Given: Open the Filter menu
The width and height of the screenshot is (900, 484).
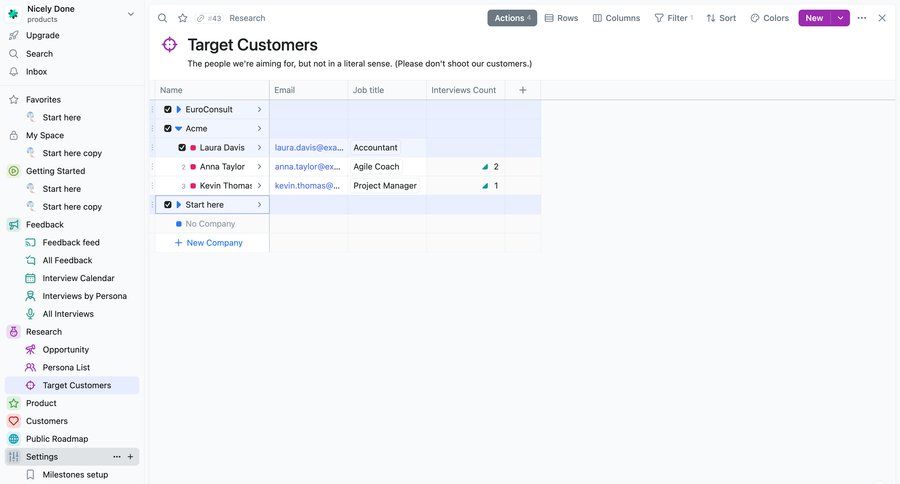Looking at the screenshot, I should click(x=674, y=18).
